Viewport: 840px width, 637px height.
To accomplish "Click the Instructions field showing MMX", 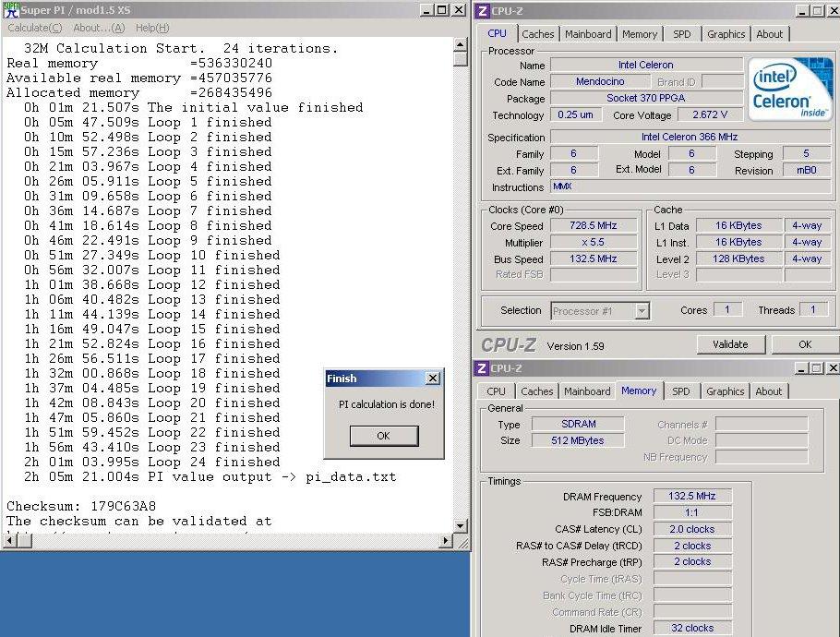I will (691, 186).
